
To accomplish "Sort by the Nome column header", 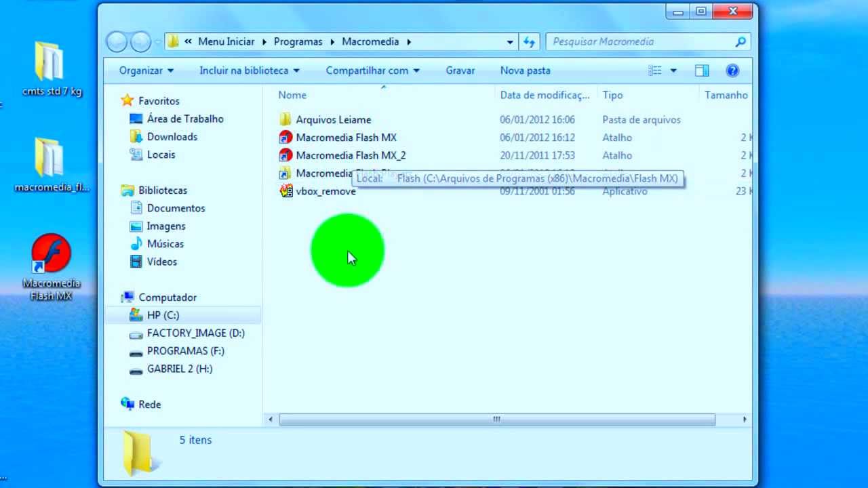I will point(292,96).
